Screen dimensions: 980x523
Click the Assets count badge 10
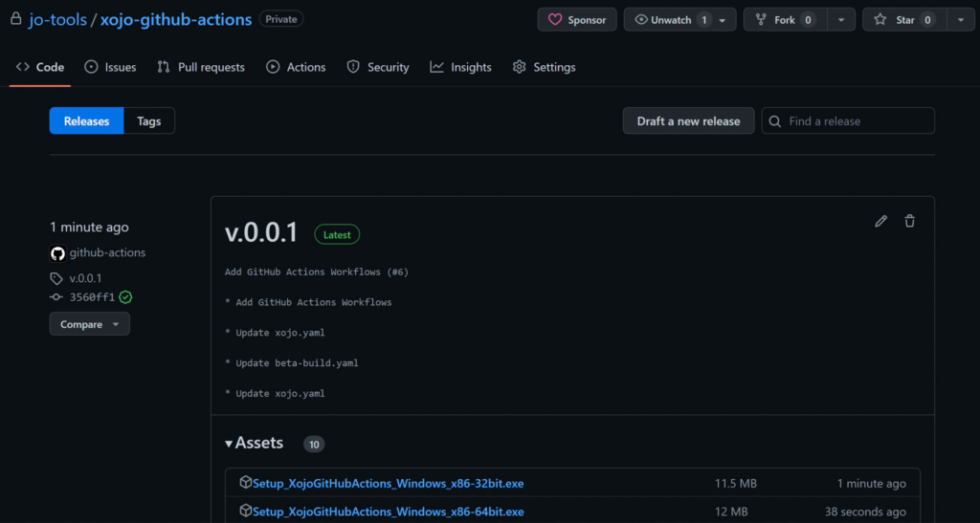314,444
